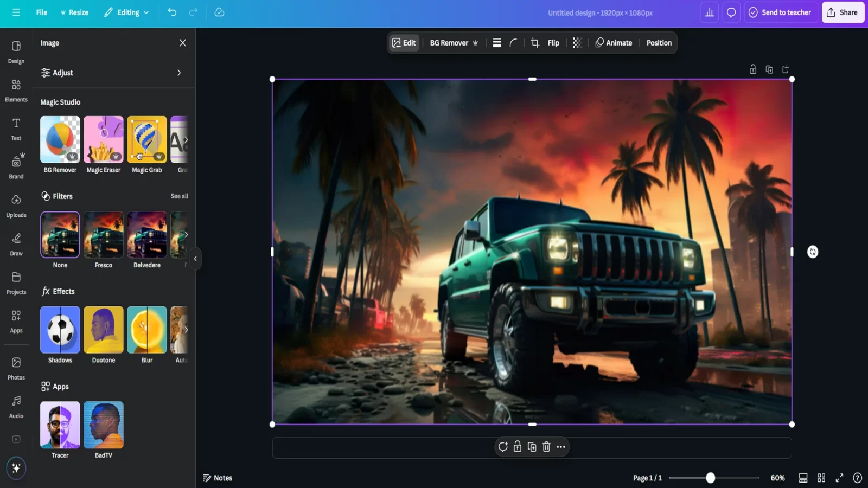The width and height of the screenshot is (868, 488).
Task: Click the Edit image button
Action: (404, 43)
